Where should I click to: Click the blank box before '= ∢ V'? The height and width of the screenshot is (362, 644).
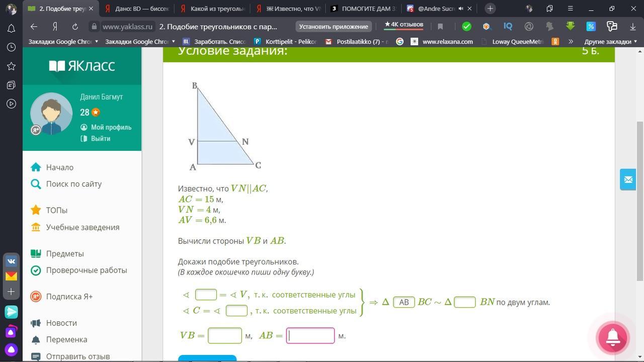click(206, 295)
